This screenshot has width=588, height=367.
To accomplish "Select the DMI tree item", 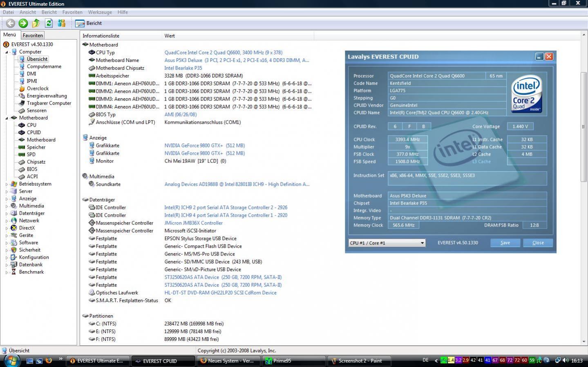I will click(x=31, y=74).
